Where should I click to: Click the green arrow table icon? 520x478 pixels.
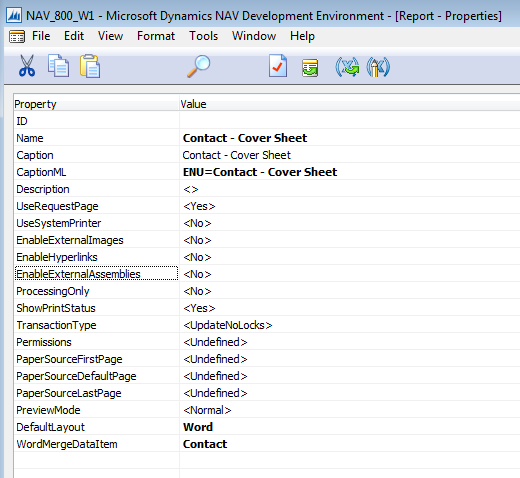click(x=310, y=68)
